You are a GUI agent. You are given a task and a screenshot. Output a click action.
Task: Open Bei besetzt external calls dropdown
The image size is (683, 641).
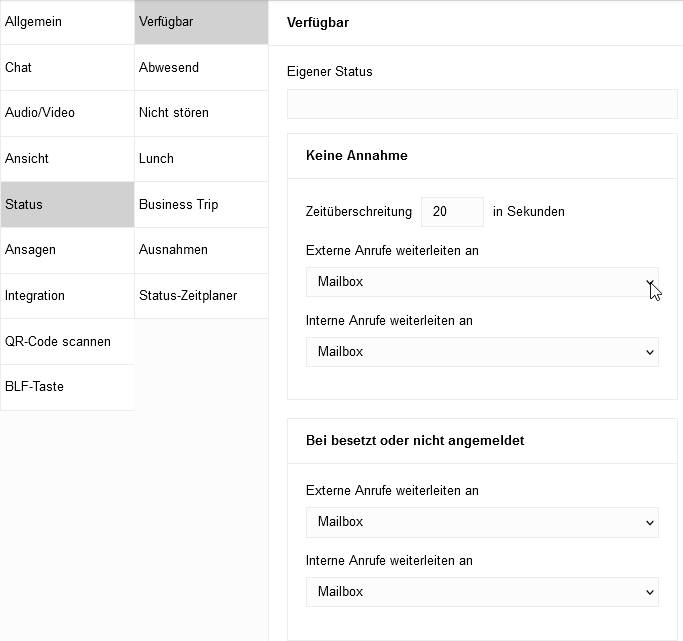pos(482,522)
